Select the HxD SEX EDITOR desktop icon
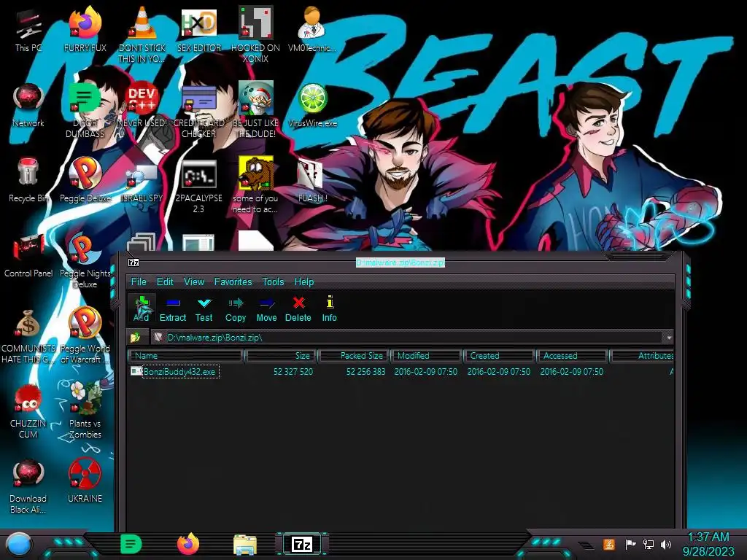 click(199, 30)
